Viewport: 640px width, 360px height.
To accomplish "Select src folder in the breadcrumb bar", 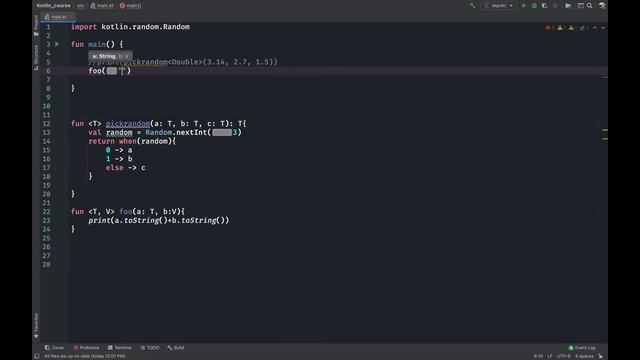I will click(x=80, y=6).
